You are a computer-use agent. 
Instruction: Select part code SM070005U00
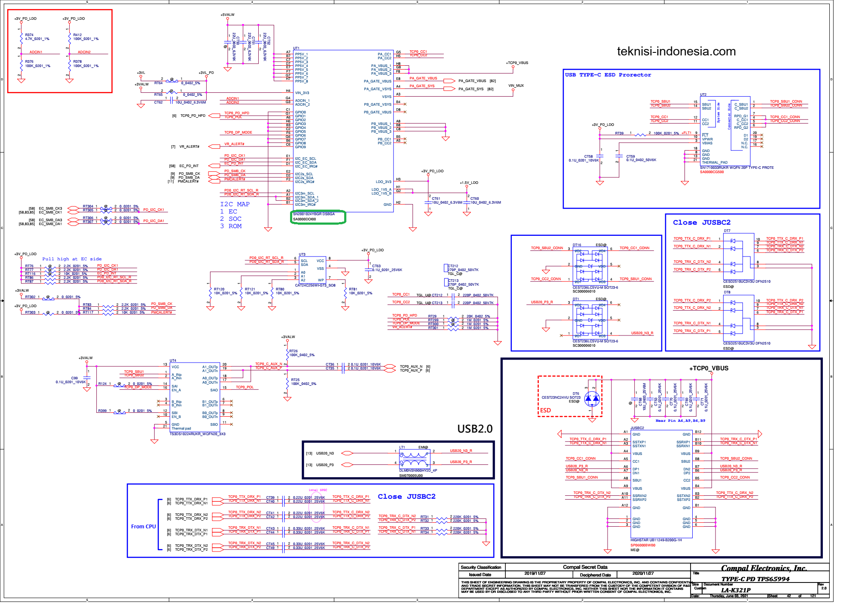tap(411, 476)
